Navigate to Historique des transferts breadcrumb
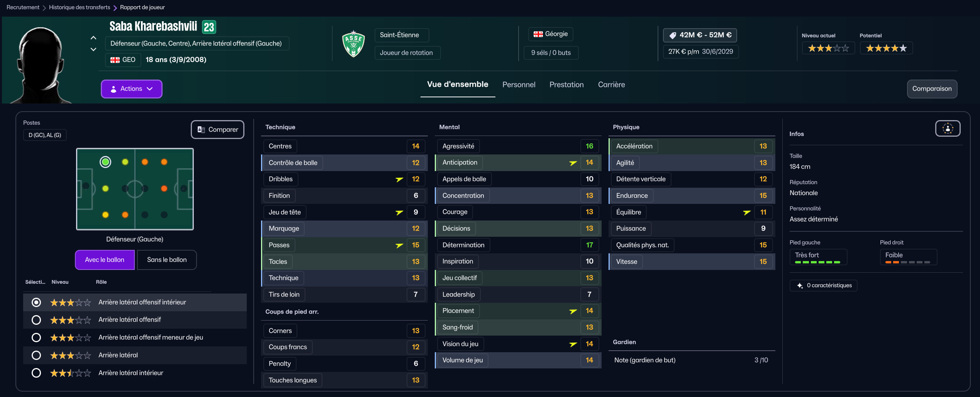Screen dimensions: 980x397 coord(80,7)
